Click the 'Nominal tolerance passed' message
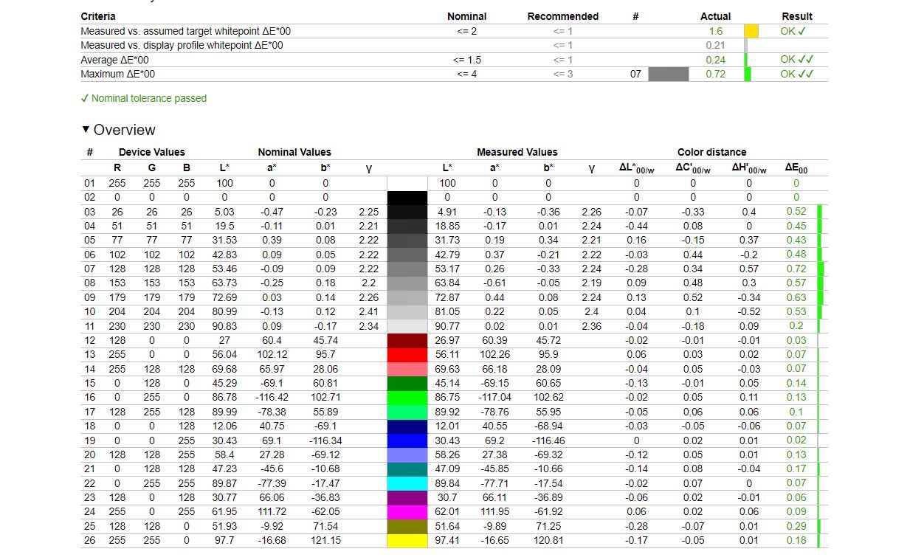 click(x=143, y=98)
